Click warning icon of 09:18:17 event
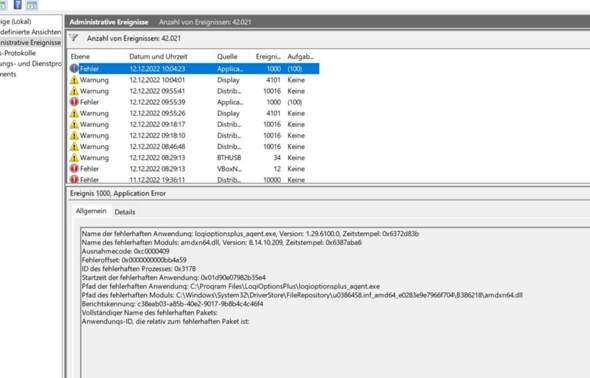 (74, 124)
